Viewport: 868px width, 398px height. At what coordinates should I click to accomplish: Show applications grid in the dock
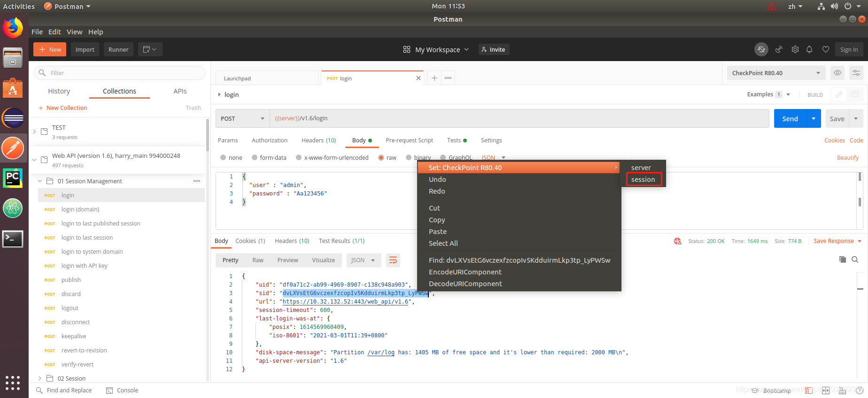[13, 383]
